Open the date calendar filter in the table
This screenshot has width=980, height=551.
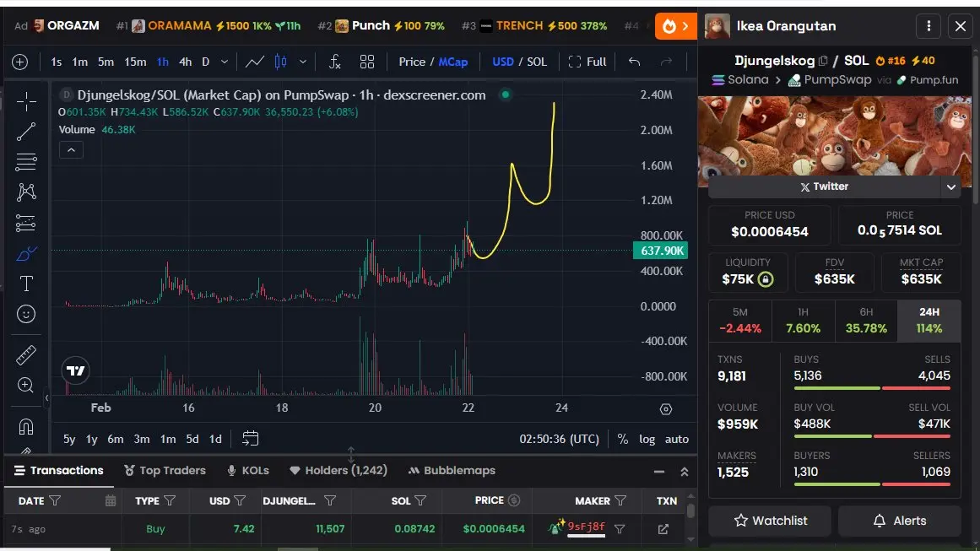[x=111, y=501]
